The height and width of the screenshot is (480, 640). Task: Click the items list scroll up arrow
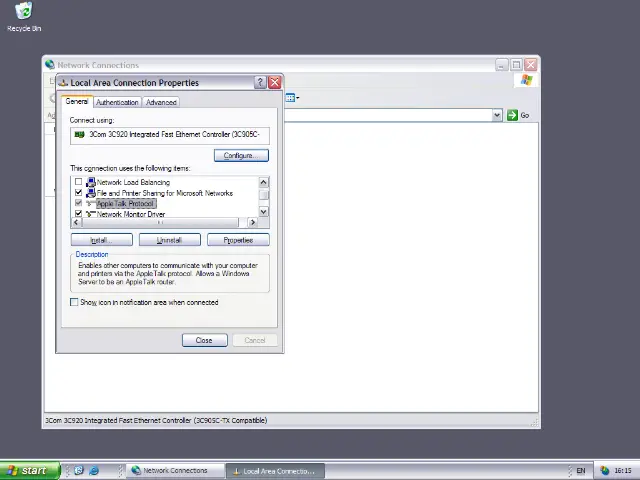(264, 182)
